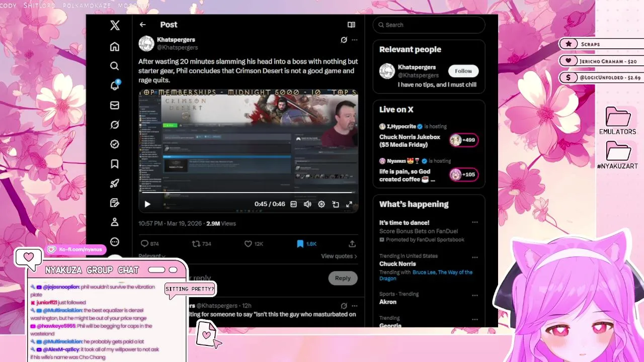Open Grok icon in sidebar
The height and width of the screenshot is (362, 644).
click(115, 125)
